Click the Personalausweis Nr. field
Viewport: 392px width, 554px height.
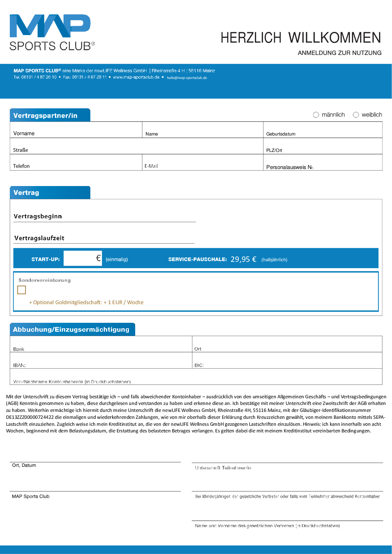(323, 162)
